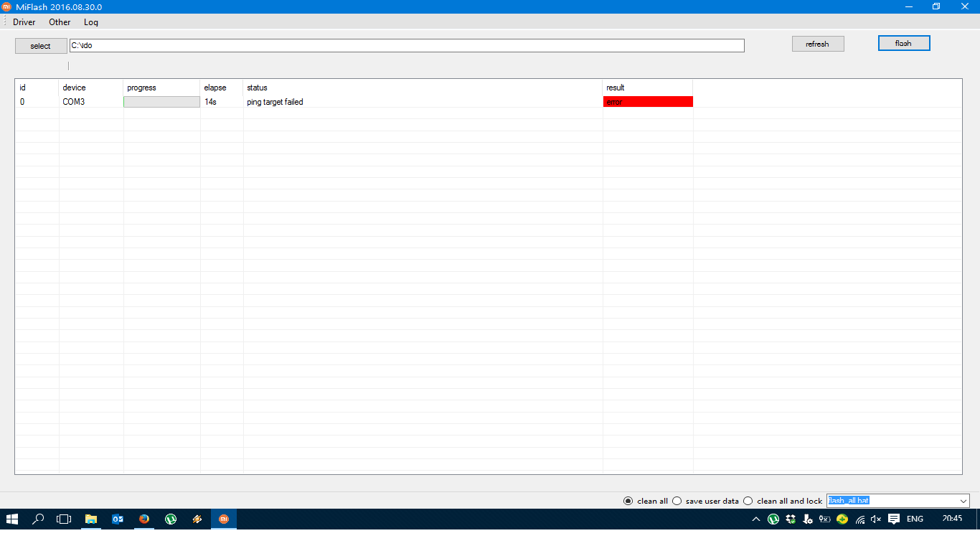The image size is (980, 551).
Task: Click the progress bar for COM3
Action: pos(162,102)
